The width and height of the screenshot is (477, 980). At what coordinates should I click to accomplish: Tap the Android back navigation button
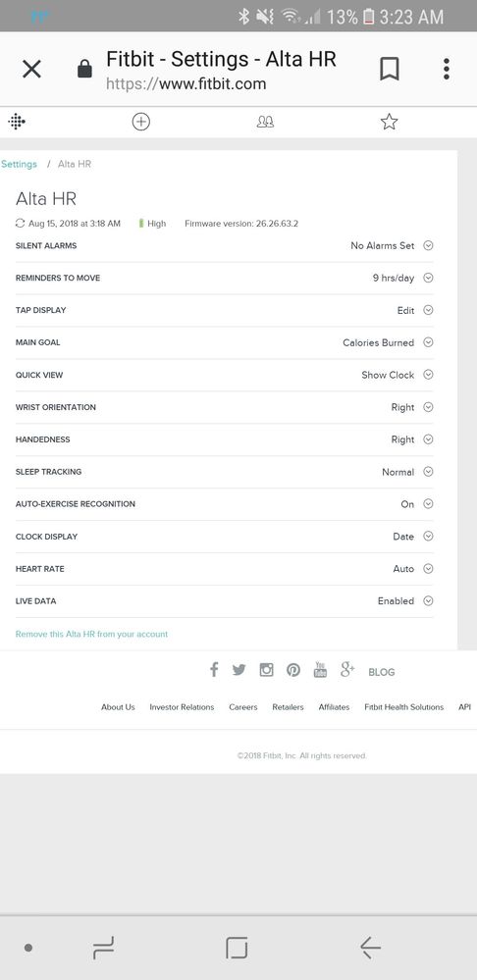pos(370,949)
